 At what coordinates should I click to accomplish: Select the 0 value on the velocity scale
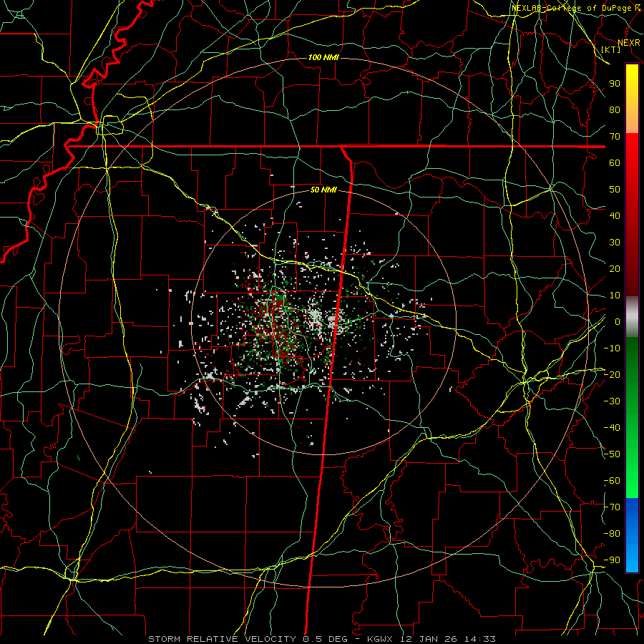tap(618, 321)
